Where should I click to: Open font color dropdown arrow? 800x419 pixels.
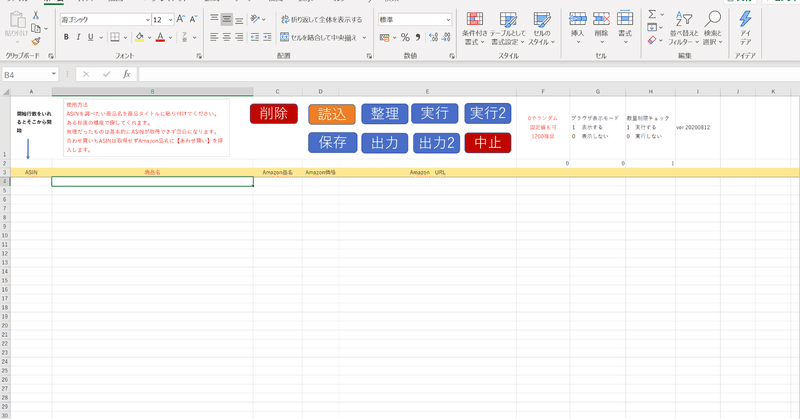point(170,37)
